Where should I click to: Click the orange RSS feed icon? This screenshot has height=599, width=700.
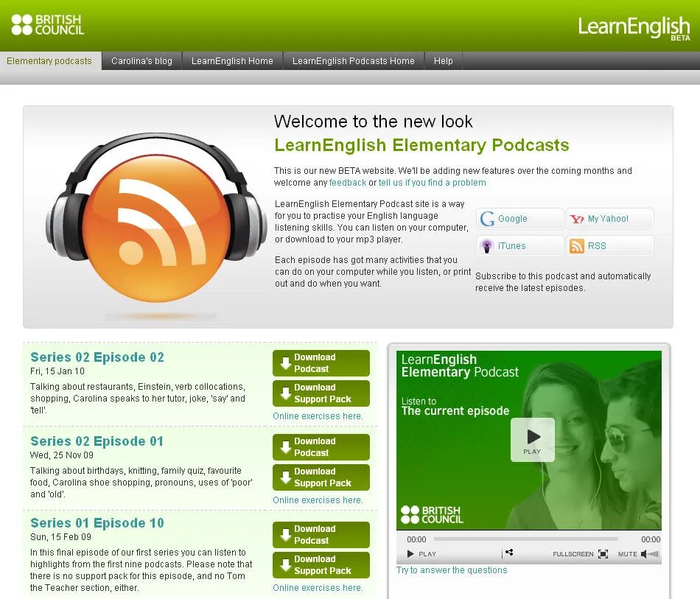point(577,246)
